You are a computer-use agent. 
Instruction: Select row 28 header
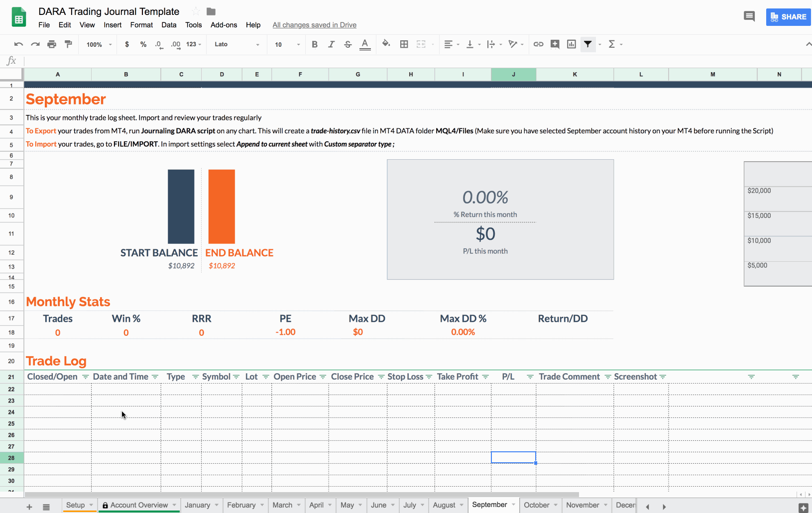point(11,458)
